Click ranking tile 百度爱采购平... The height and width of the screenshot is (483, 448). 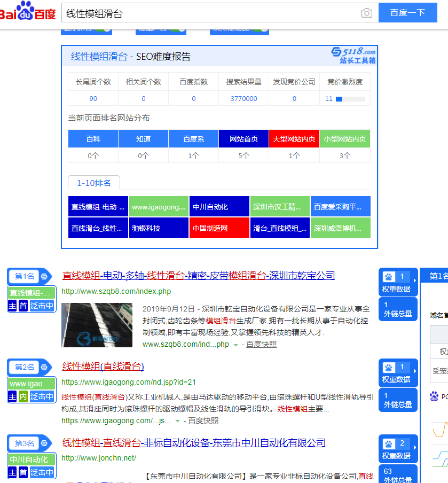(341, 206)
